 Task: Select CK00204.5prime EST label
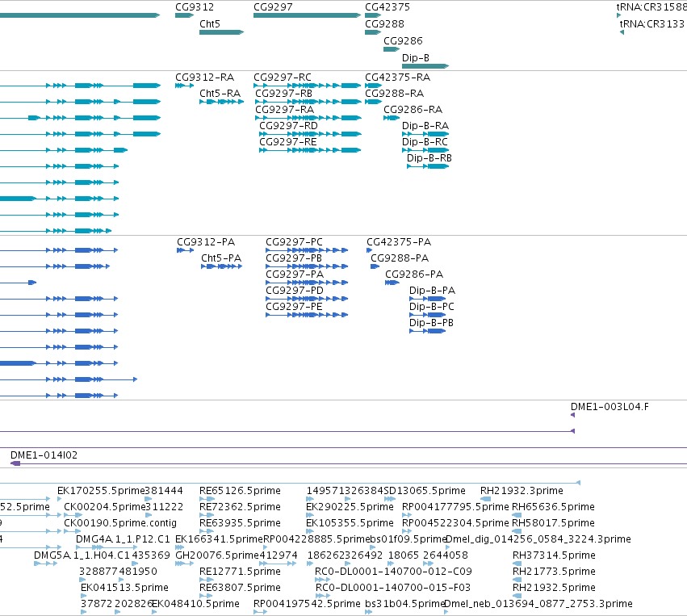104,507
